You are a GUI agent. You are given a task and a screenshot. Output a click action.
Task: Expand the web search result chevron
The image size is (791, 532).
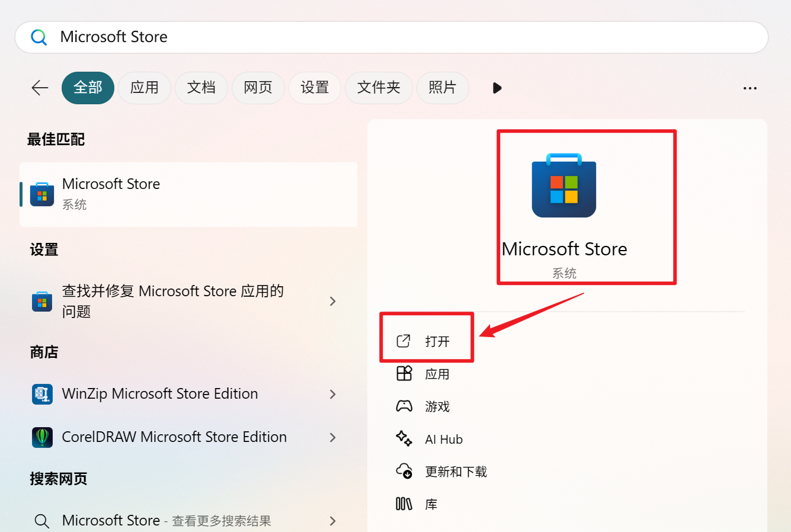click(333, 521)
